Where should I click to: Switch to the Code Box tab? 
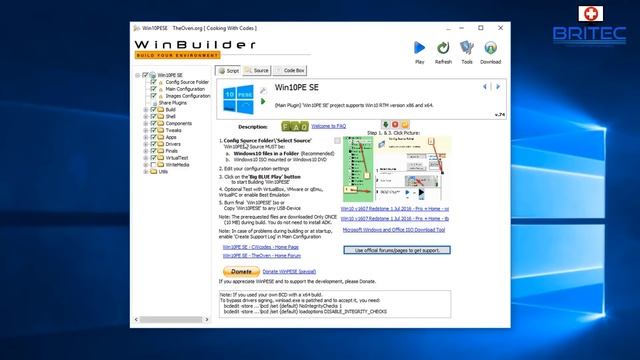tap(290, 71)
